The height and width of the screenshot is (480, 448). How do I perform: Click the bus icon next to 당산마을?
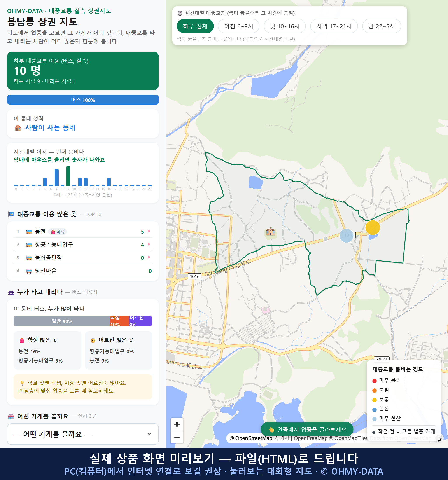(29, 271)
